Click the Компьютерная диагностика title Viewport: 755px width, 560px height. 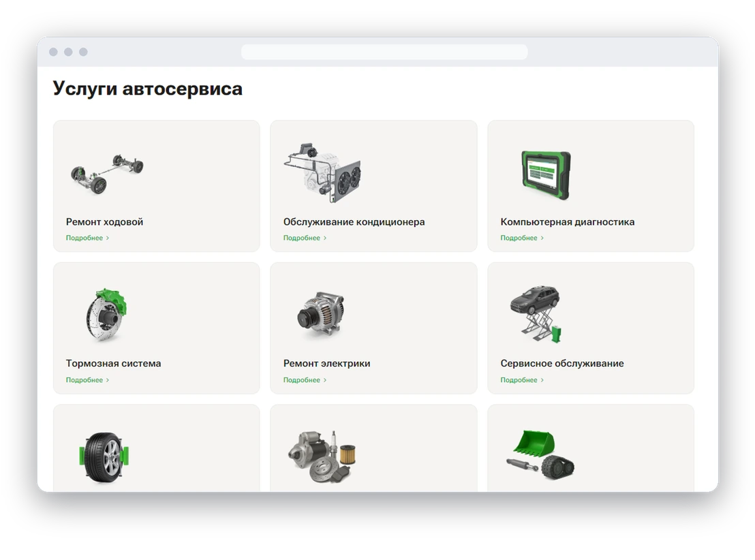tap(567, 222)
